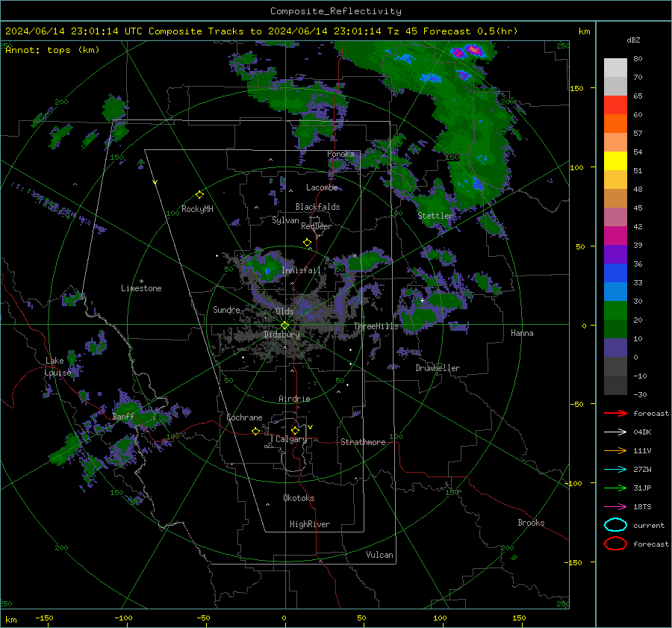Click the HighRiver city label
Screen dimensions: 672x628
[x=310, y=524]
